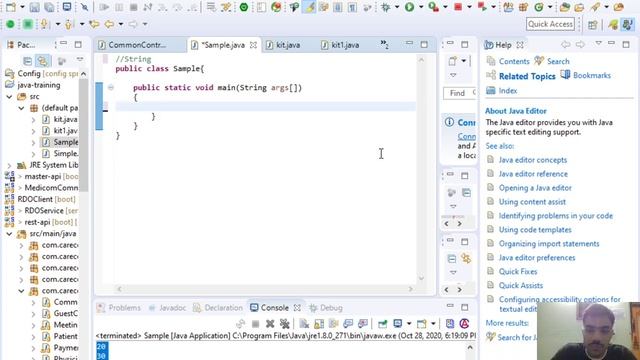The width and height of the screenshot is (640, 360).
Task: Show hidden editor tabs list
Action: pos(384,44)
